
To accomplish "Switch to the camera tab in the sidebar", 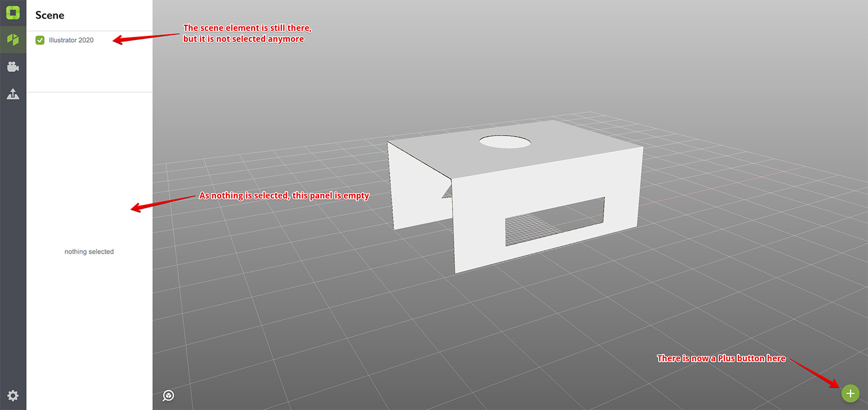I will [x=12, y=66].
